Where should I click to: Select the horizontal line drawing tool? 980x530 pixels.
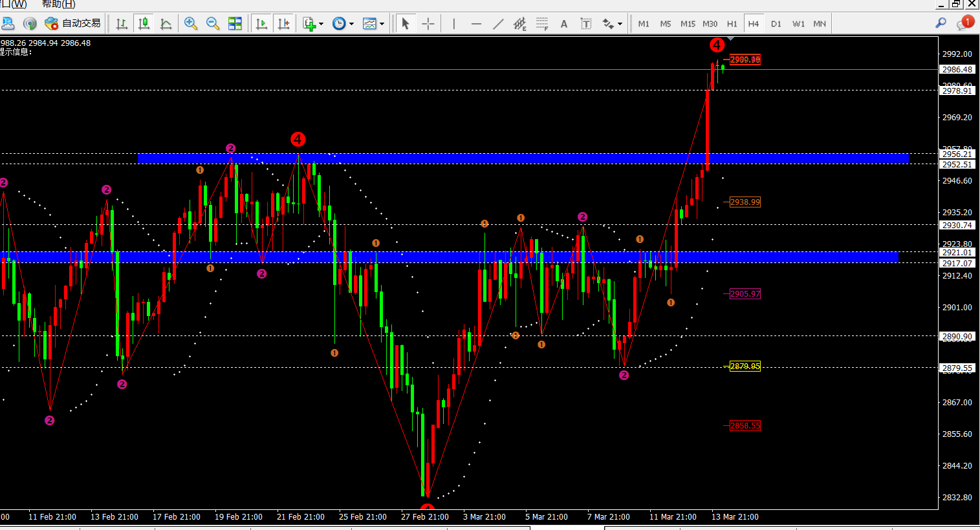(x=476, y=24)
